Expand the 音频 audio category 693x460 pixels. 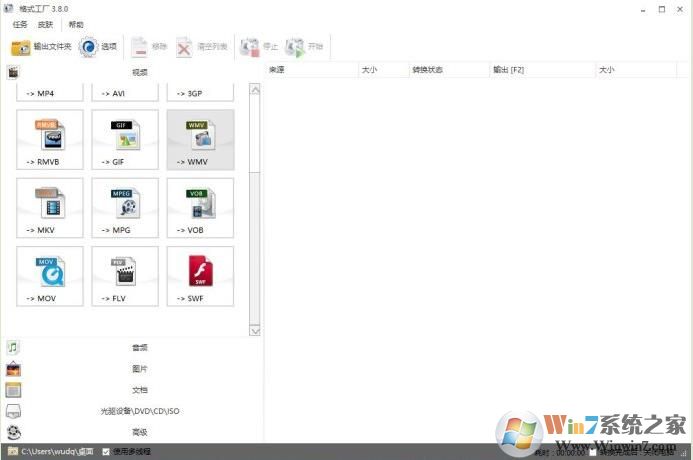click(138, 348)
